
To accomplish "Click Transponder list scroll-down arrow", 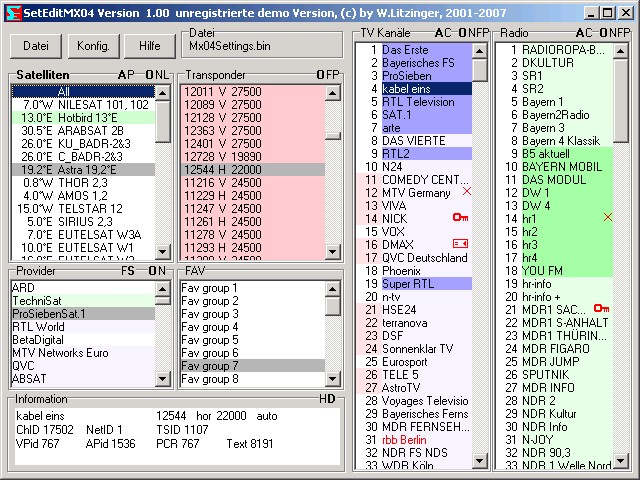I will click(x=333, y=251).
